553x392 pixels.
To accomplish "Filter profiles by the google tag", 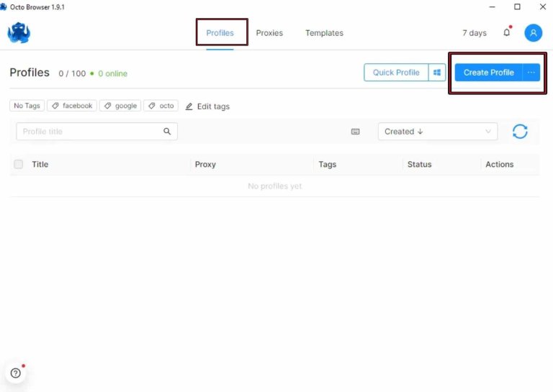I will pos(120,106).
